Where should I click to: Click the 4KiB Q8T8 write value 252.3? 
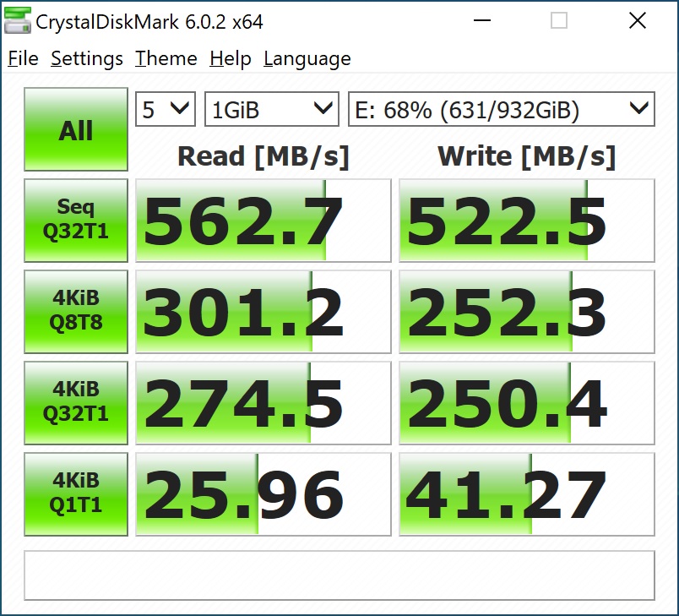tap(527, 312)
